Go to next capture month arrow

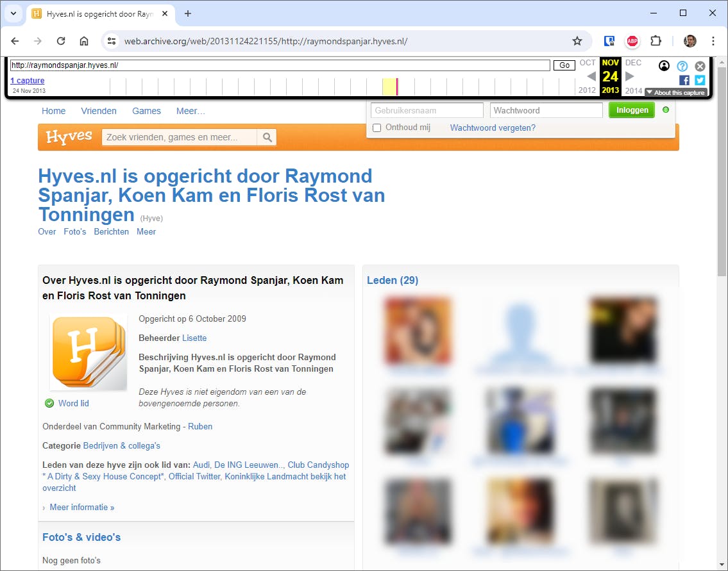[630, 76]
